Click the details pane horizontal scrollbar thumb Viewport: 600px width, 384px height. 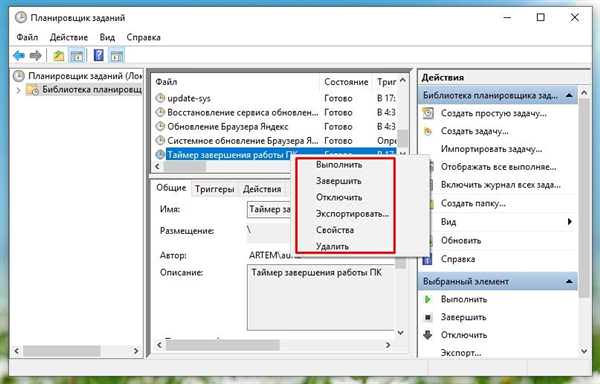[222, 345]
